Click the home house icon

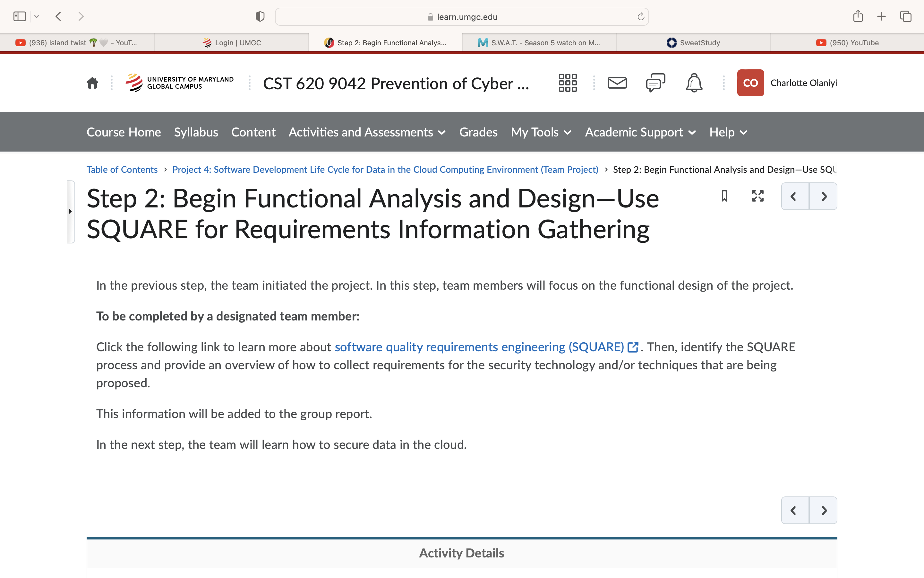coord(92,83)
